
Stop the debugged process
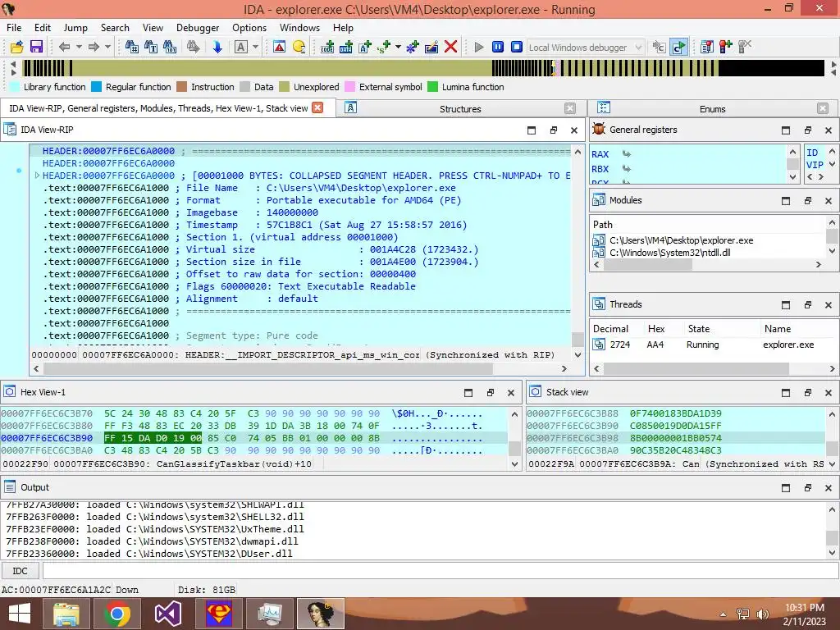(x=517, y=47)
